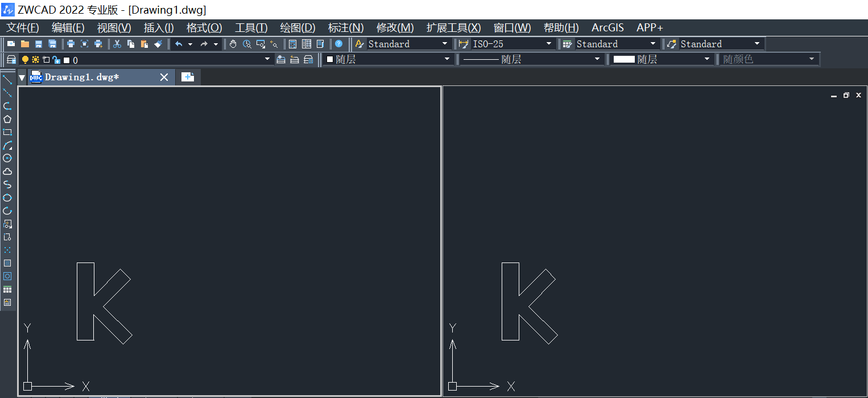Select the Revision Cloud tool
The image size is (868, 398).
(7, 171)
